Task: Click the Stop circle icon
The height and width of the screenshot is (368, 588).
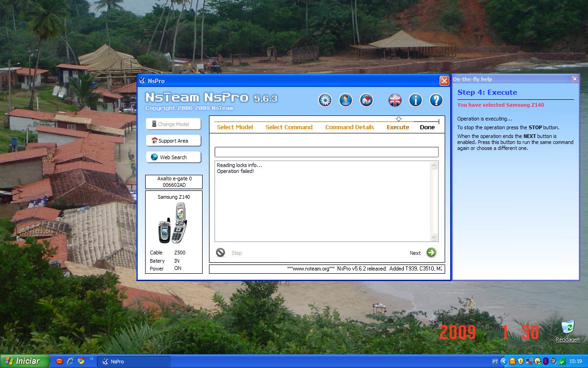Action: point(220,253)
